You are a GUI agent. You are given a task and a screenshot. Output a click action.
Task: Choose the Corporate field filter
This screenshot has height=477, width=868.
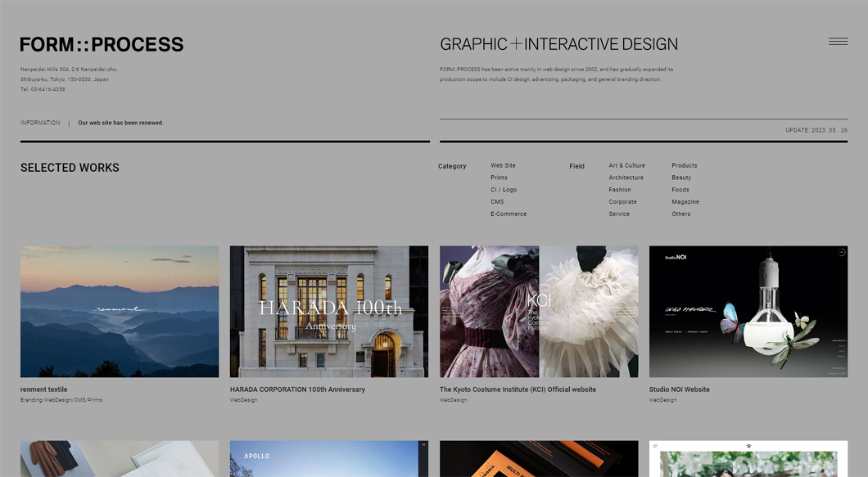pos(622,202)
